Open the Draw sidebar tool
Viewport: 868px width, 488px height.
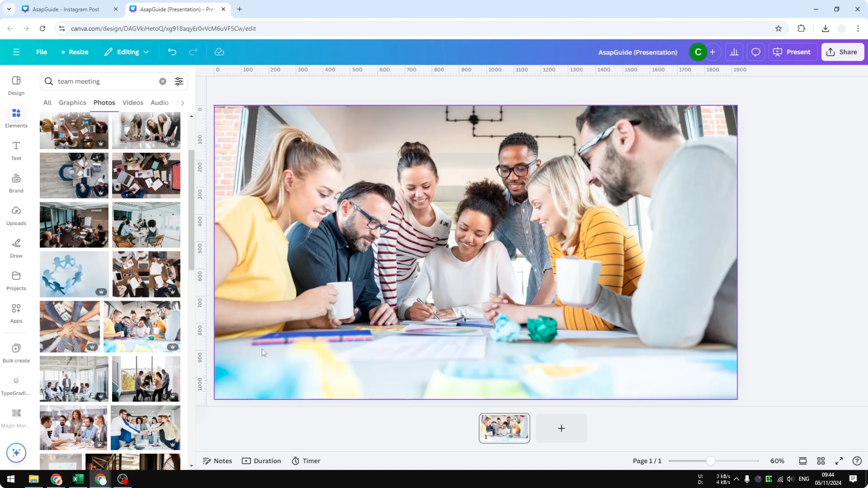click(x=16, y=248)
